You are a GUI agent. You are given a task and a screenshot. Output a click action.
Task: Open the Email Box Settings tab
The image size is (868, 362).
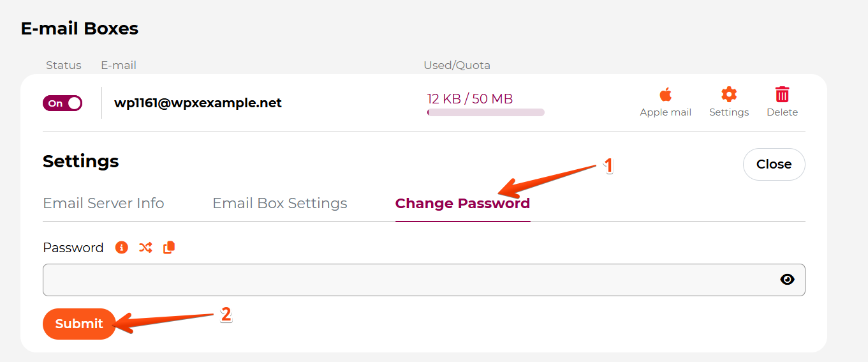[x=280, y=203]
